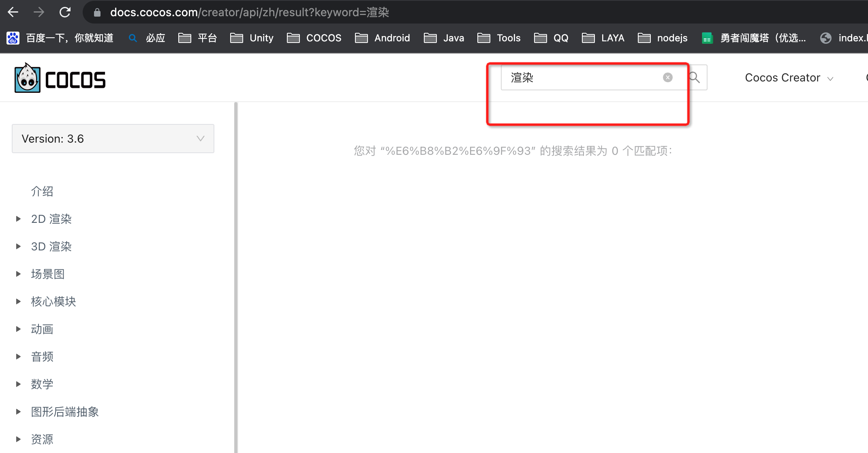Open the nodejs bookmark folder

663,38
